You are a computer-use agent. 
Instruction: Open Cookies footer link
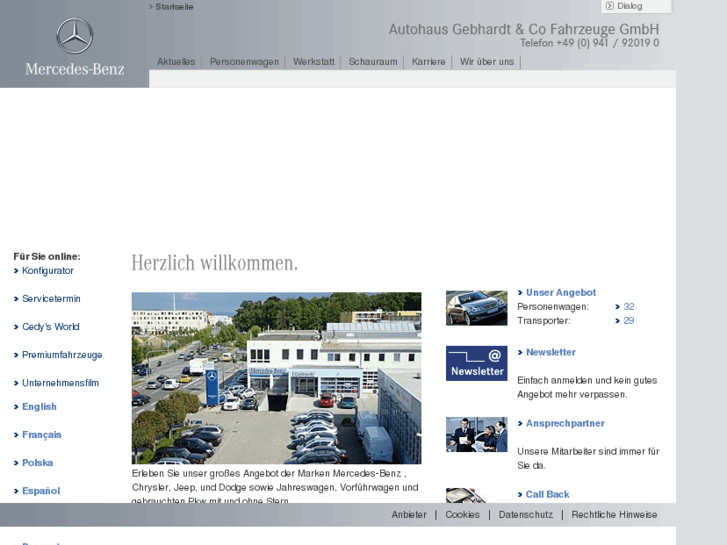click(x=463, y=515)
